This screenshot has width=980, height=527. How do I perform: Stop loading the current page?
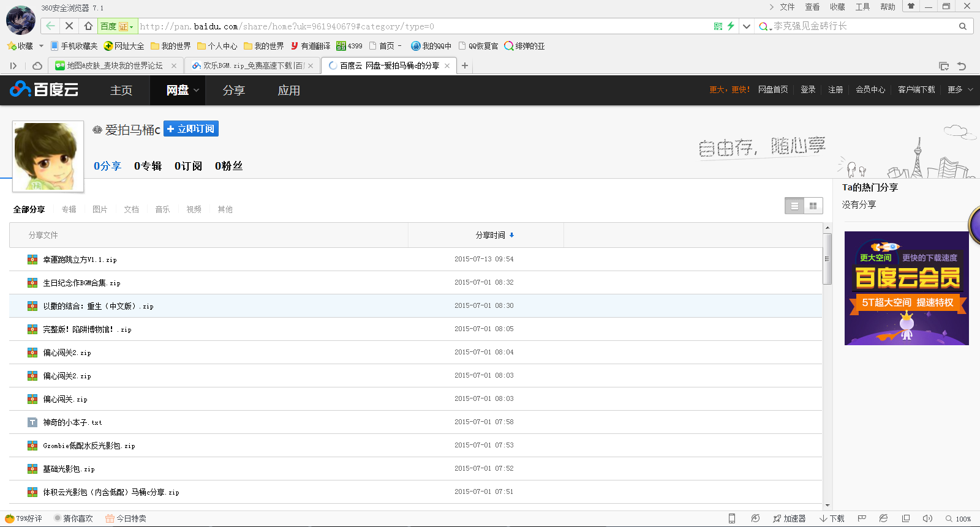pyautogui.click(x=69, y=26)
